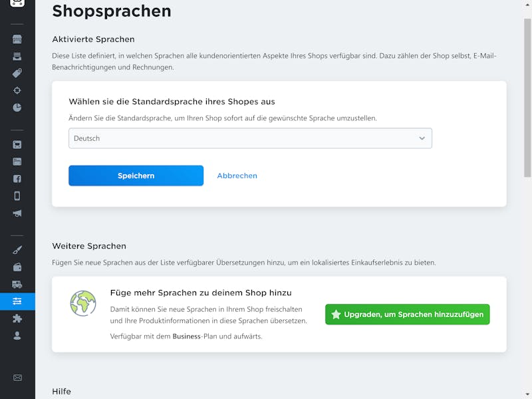The width and height of the screenshot is (532, 399).
Task: Open the mobile phone icon in sidebar
Action: (x=17, y=196)
